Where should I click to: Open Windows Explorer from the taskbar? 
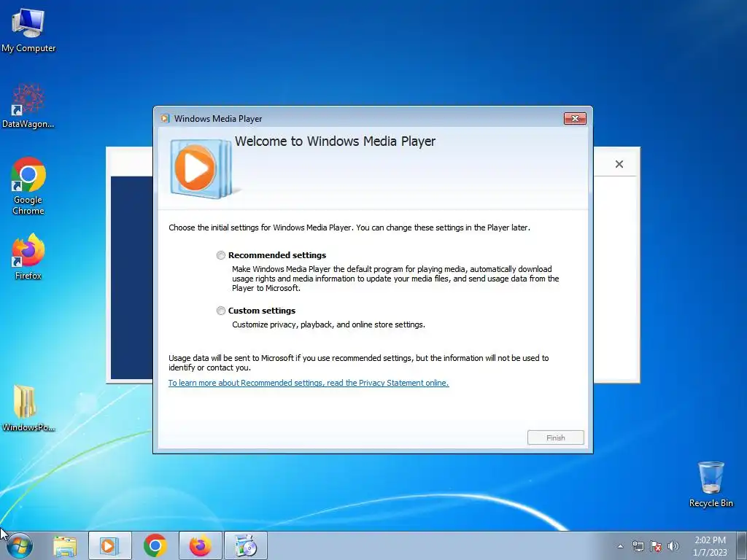(65, 546)
